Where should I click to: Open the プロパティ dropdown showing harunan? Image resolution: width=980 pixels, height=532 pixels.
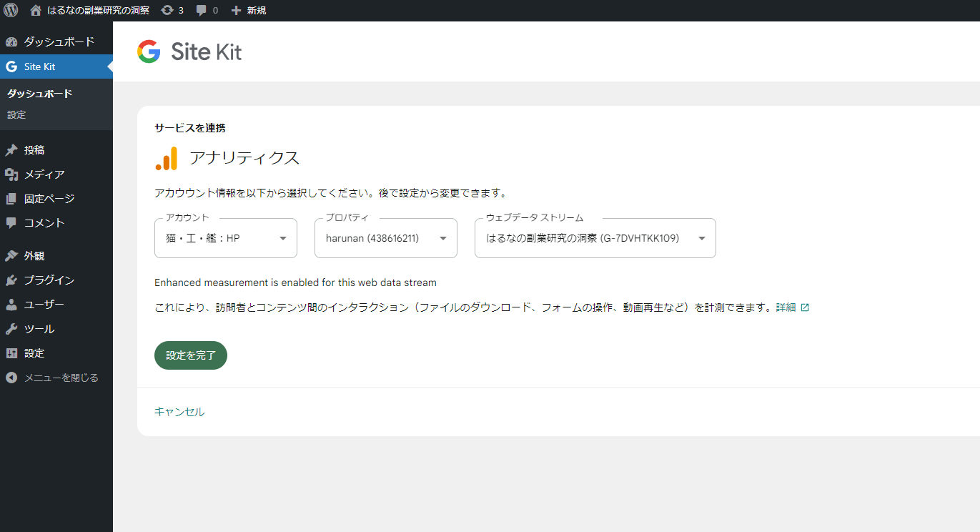[x=386, y=238]
